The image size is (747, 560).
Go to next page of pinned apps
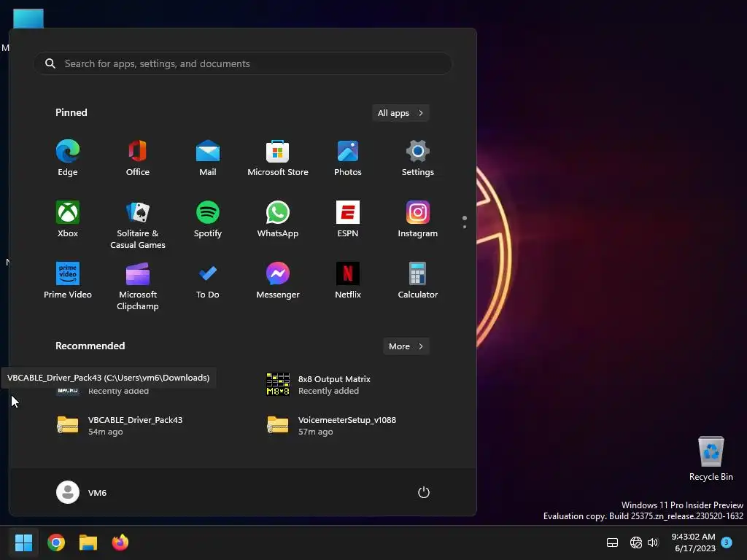pyautogui.click(x=465, y=227)
